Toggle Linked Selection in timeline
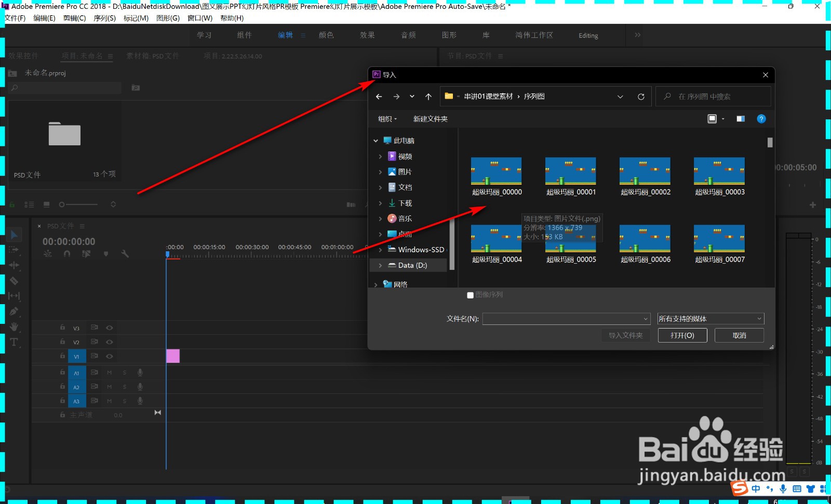 (86, 254)
